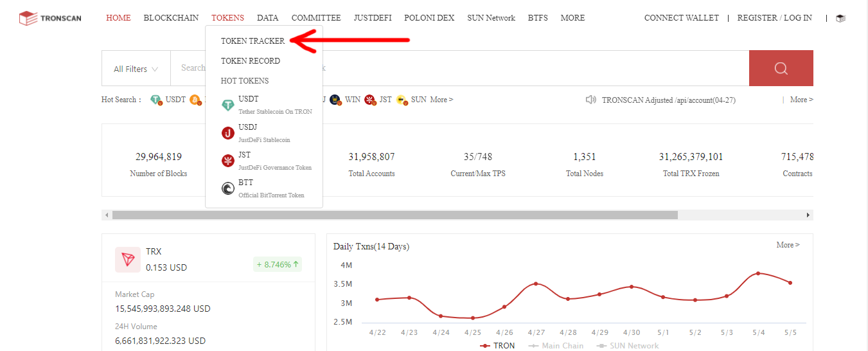Screen dimensions: 868x351
Task: Open TRONSCAN Adjusted /api/account announcement
Action: [669, 100]
